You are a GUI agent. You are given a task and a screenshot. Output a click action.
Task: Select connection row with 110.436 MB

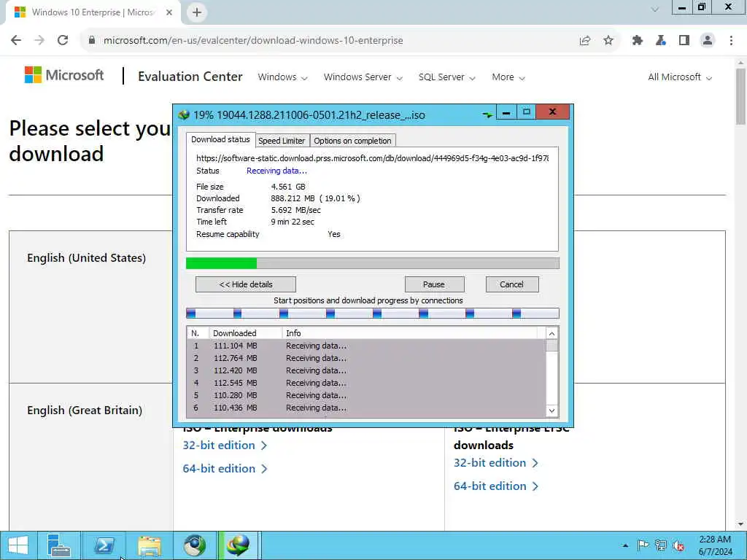(366, 408)
